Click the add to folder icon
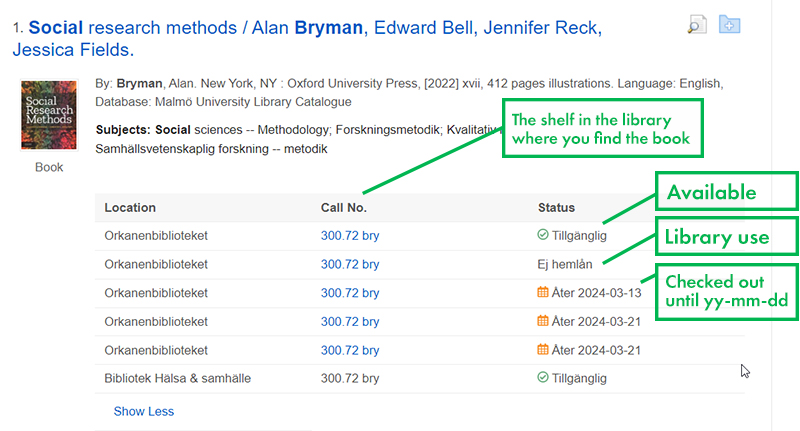Viewport: 800px width, 431px height. click(x=729, y=24)
